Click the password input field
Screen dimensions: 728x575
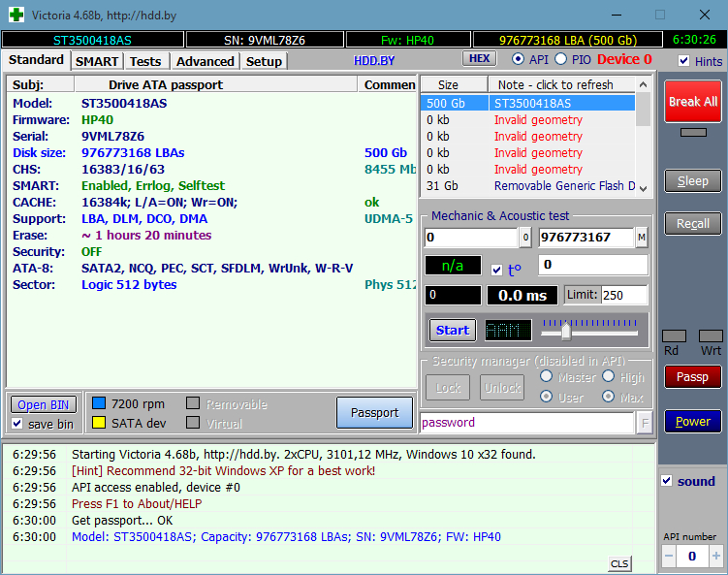click(527, 423)
